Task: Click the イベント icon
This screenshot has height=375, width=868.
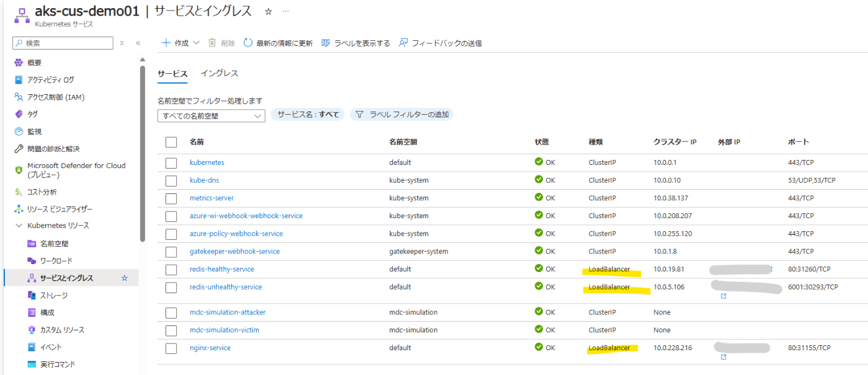Action: [32, 347]
